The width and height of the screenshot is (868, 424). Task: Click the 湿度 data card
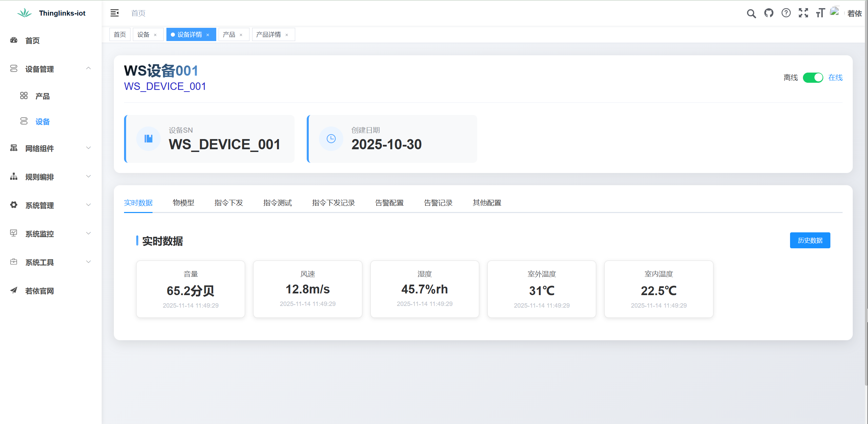coord(424,289)
